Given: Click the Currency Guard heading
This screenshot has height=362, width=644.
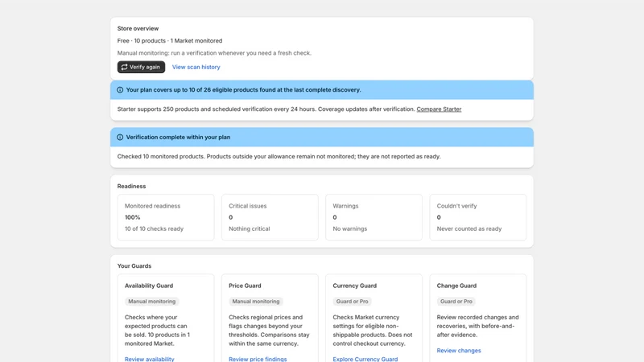Looking at the screenshot, I should pyautogui.click(x=354, y=286).
